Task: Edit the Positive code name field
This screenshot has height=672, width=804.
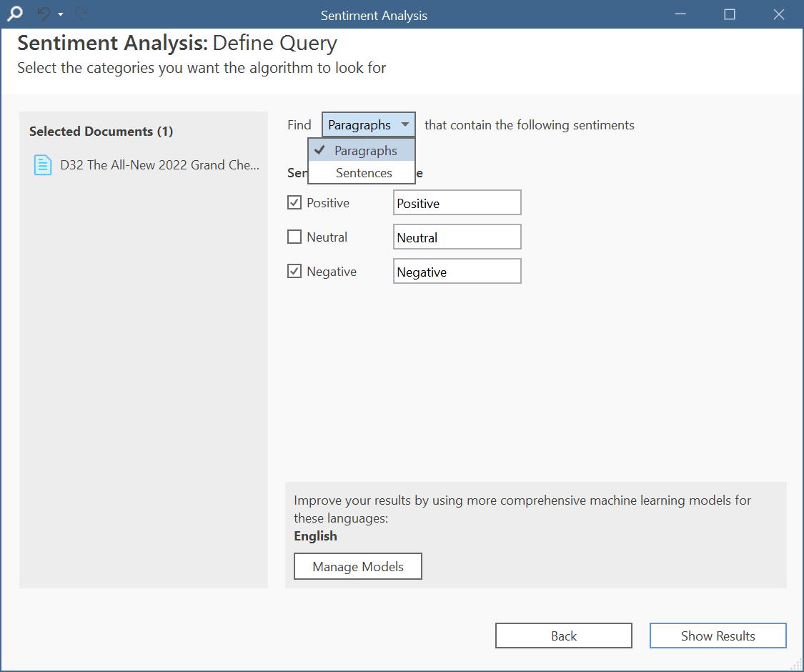Action: pos(457,202)
